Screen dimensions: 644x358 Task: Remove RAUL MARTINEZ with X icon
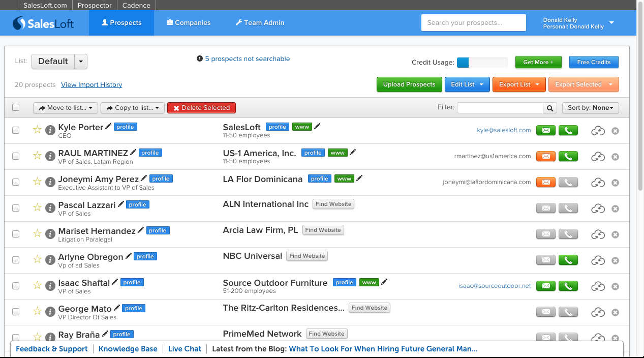click(x=615, y=157)
